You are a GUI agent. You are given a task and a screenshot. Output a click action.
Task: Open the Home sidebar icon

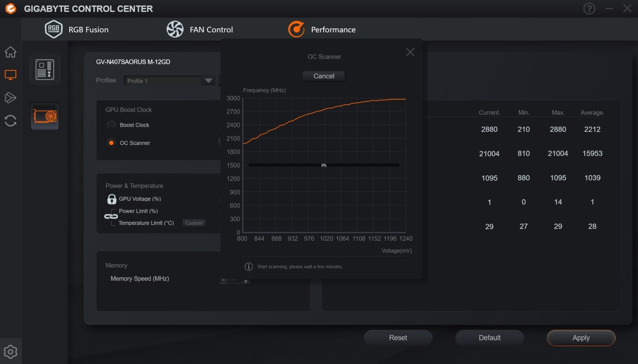pos(10,52)
